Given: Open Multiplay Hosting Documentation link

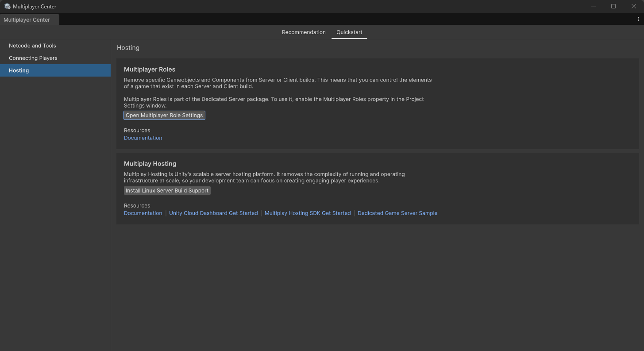Looking at the screenshot, I should click(x=143, y=213).
